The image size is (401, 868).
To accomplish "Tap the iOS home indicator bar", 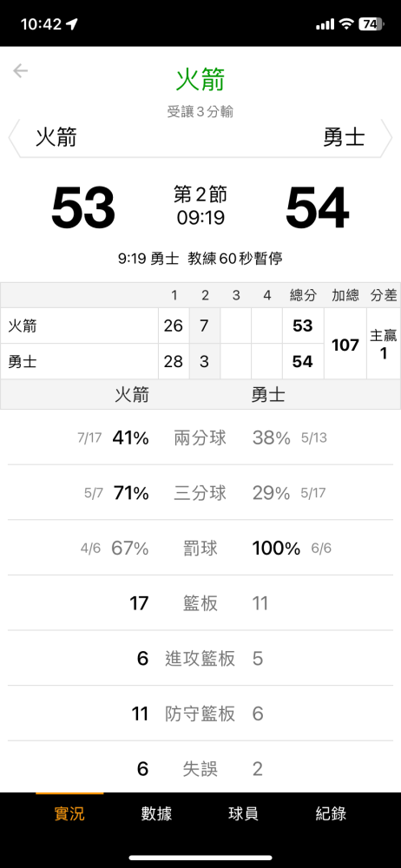I will pyautogui.click(x=200, y=858).
